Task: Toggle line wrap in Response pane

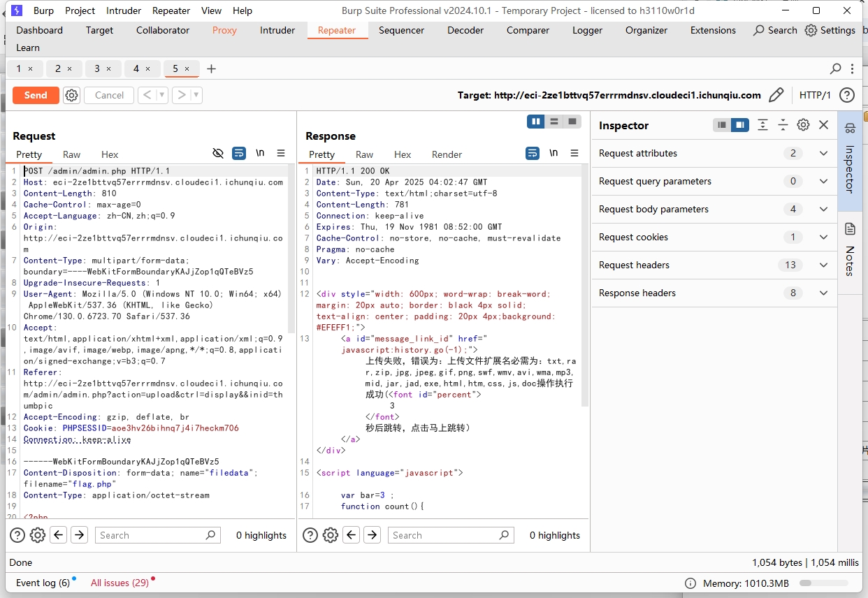Action: [x=533, y=153]
